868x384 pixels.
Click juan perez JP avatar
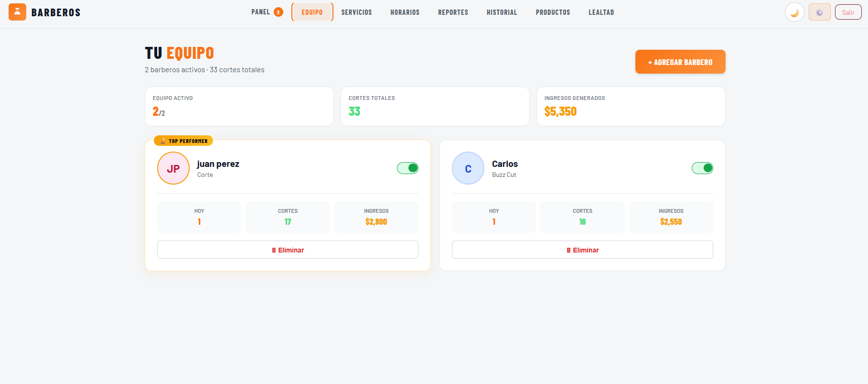(x=173, y=168)
